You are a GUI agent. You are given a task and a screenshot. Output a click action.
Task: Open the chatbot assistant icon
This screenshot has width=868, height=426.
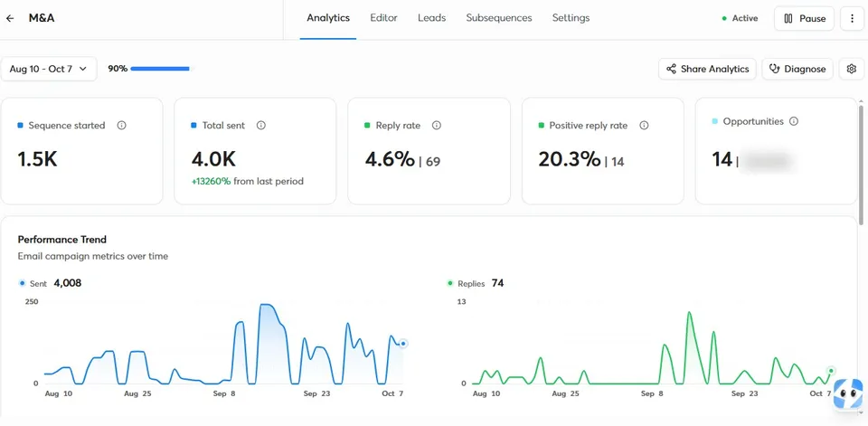(848, 394)
